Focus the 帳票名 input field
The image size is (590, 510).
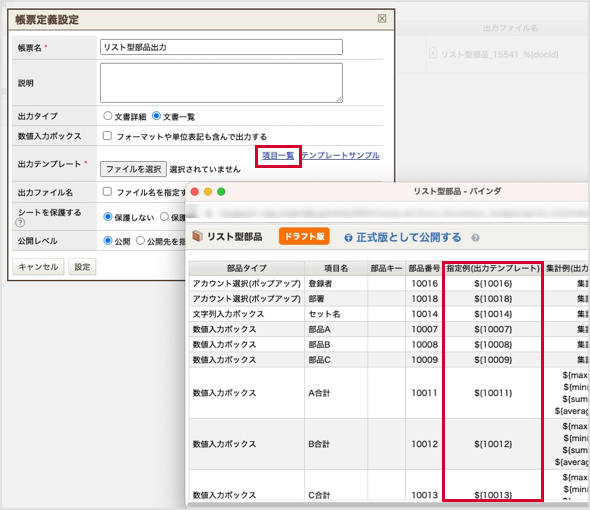[221, 47]
